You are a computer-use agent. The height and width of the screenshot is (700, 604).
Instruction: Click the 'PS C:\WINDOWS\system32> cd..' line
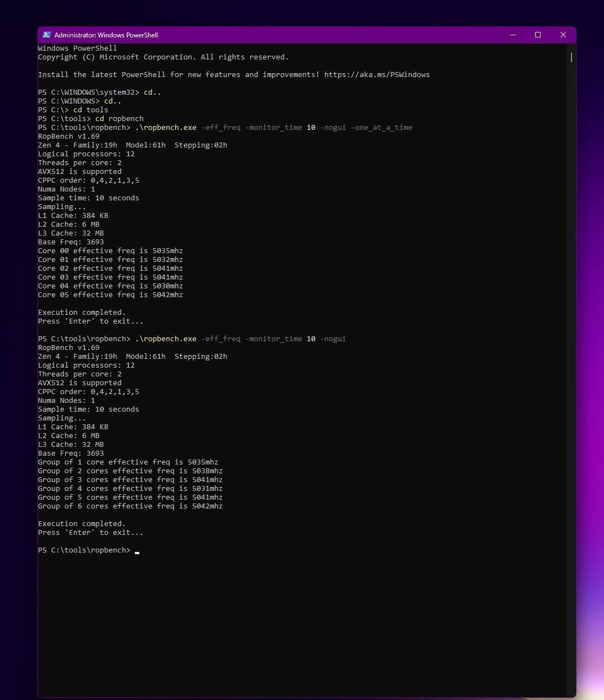point(100,92)
